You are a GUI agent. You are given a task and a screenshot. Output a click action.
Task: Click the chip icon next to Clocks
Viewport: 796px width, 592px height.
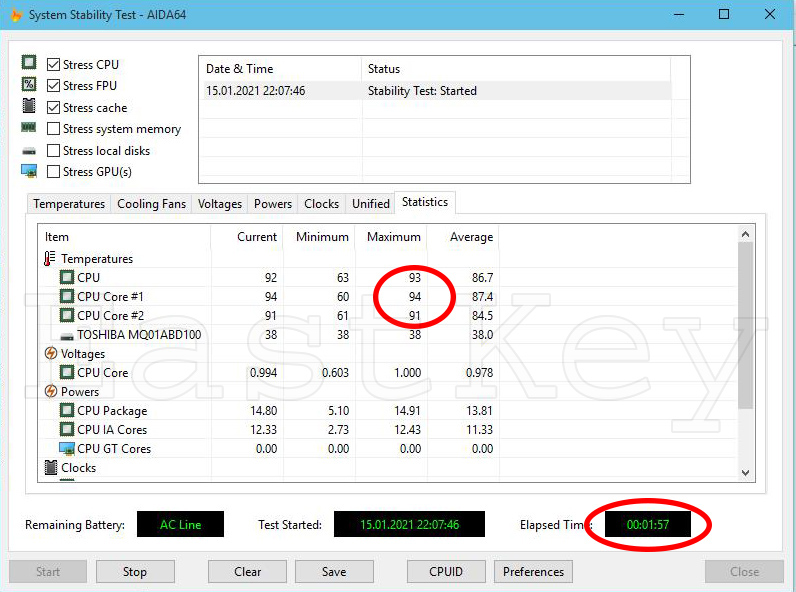point(51,467)
